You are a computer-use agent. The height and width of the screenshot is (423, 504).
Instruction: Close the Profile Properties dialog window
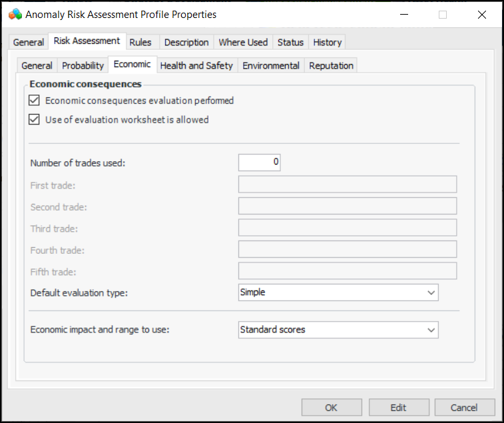click(x=482, y=15)
